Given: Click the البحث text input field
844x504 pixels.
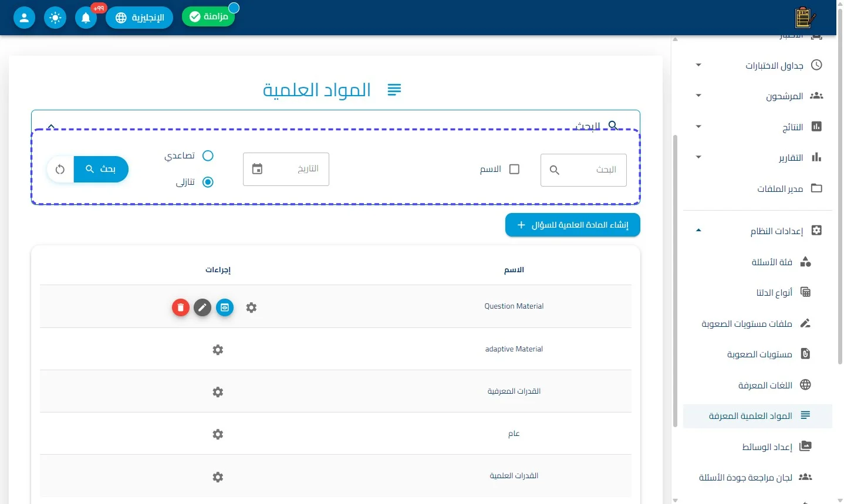Looking at the screenshot, I should 583,170.
